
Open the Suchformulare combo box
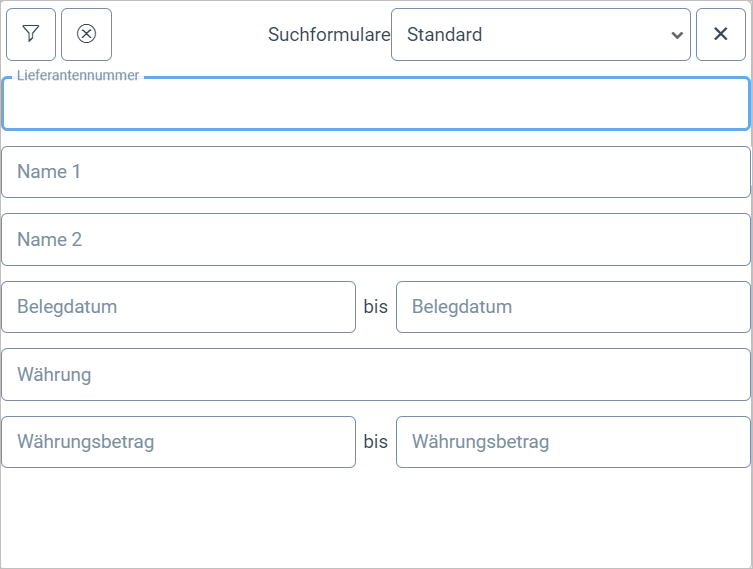click(540, 35)
